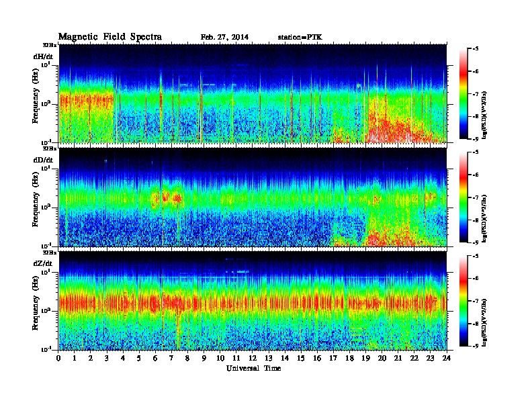Click the -8 label on dZ/dt color bar
This screenshot has height=411, width=532.
click(476, 324)
